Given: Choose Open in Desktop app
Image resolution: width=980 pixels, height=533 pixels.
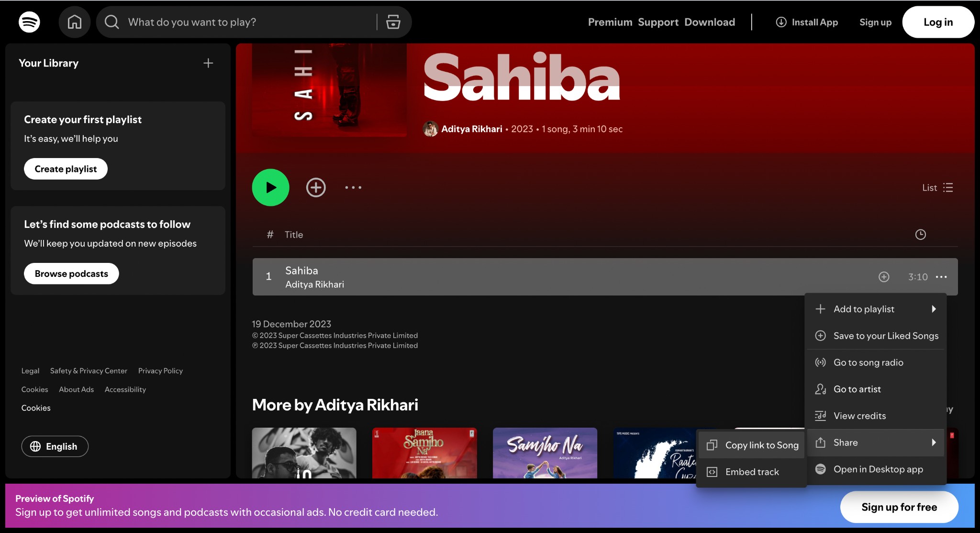Looking at the screenshot, I should tap(876, 469).
